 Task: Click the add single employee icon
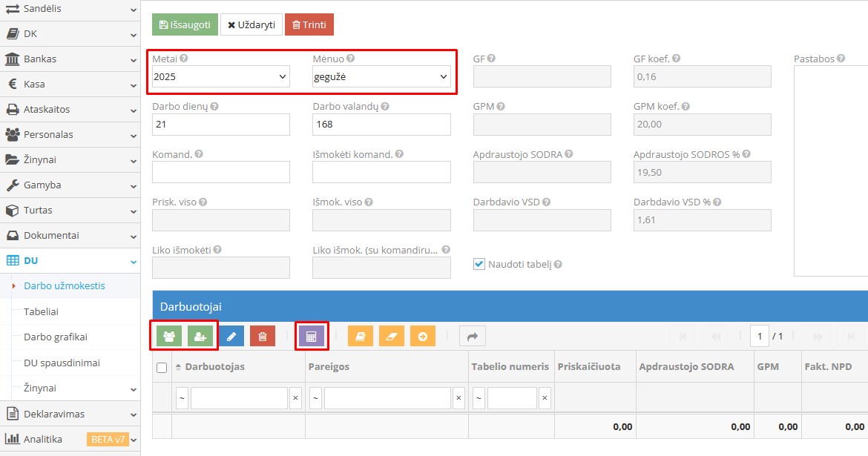(x=200, y=337)
